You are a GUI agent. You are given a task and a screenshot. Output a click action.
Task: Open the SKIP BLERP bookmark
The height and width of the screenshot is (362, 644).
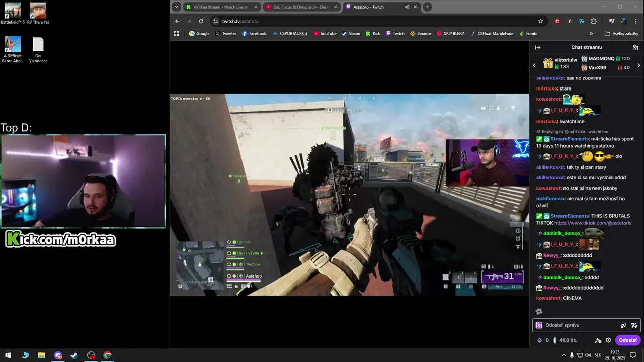click(450, 34)
